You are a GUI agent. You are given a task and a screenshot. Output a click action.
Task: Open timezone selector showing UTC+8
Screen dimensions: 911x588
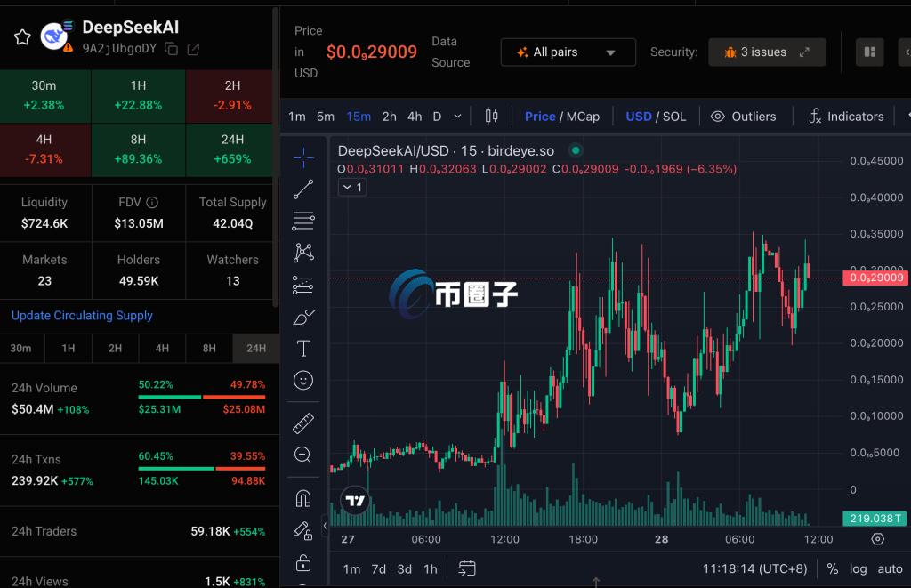click(x=754, y=568)
